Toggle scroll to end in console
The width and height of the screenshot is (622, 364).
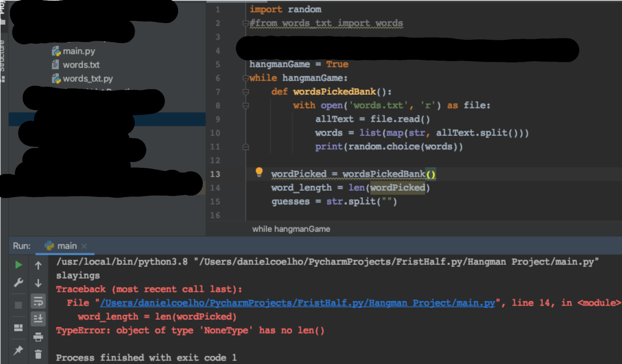[x=38, y=318]
